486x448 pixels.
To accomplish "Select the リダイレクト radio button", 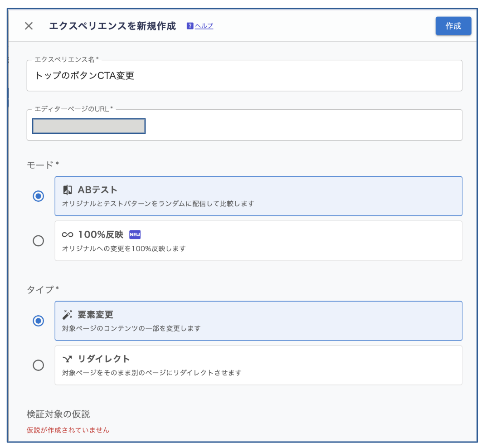I will pos(39,365).
